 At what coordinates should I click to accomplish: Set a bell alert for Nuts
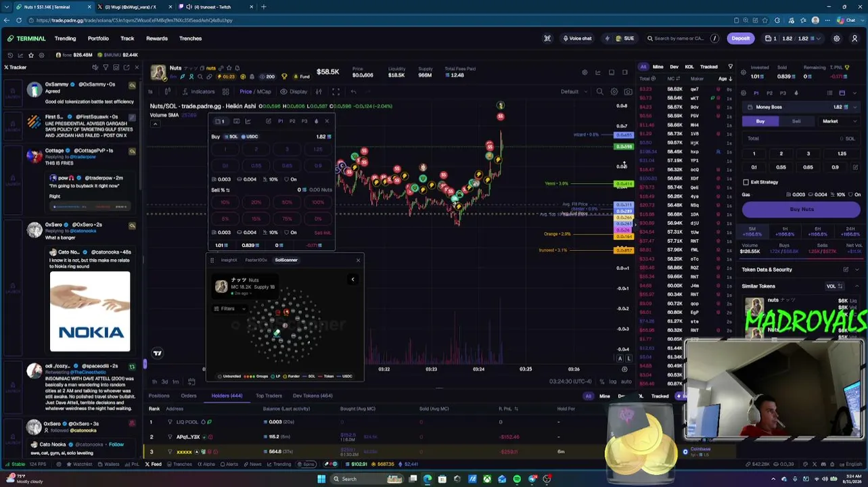(x=237, y=68)
